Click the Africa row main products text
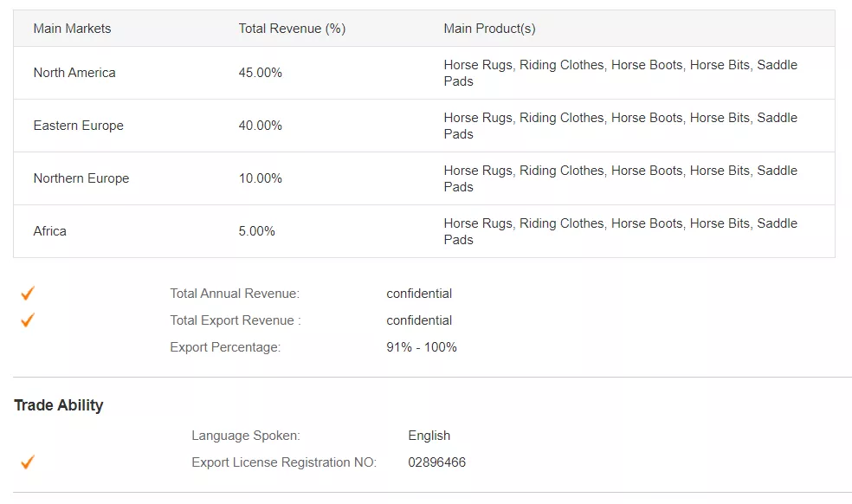The height and width of the screenshot is (504, 852). 621,231
